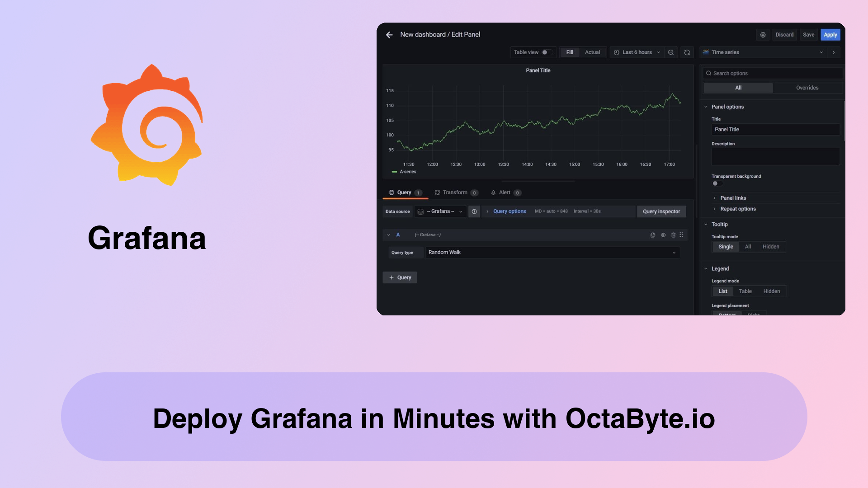
Task: Click the Alert tab
Action: tap(504, 192)
